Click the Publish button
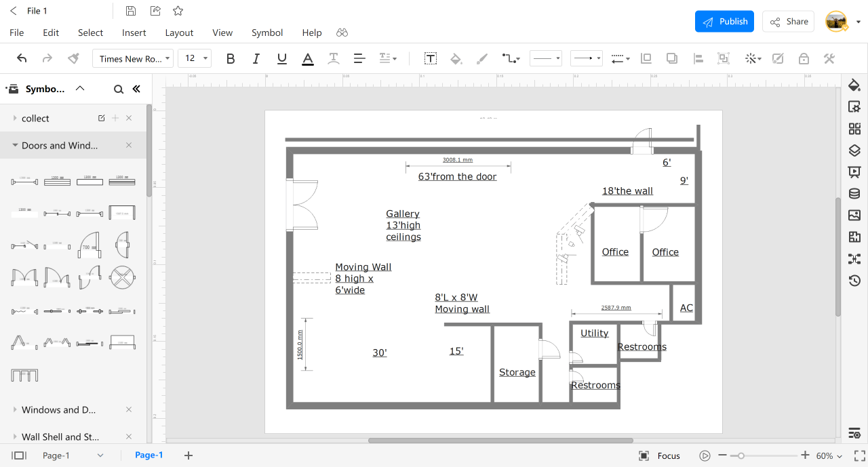The image size is (868, 467). point(724,21)
